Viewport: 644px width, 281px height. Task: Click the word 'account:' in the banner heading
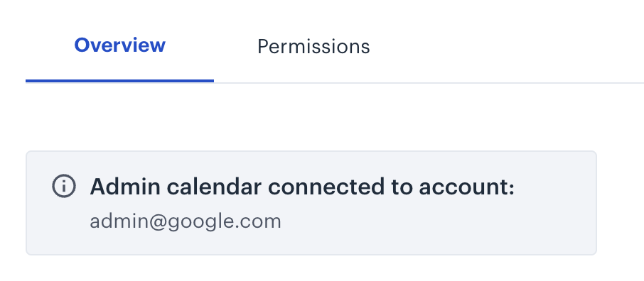[x=466, y=187]
